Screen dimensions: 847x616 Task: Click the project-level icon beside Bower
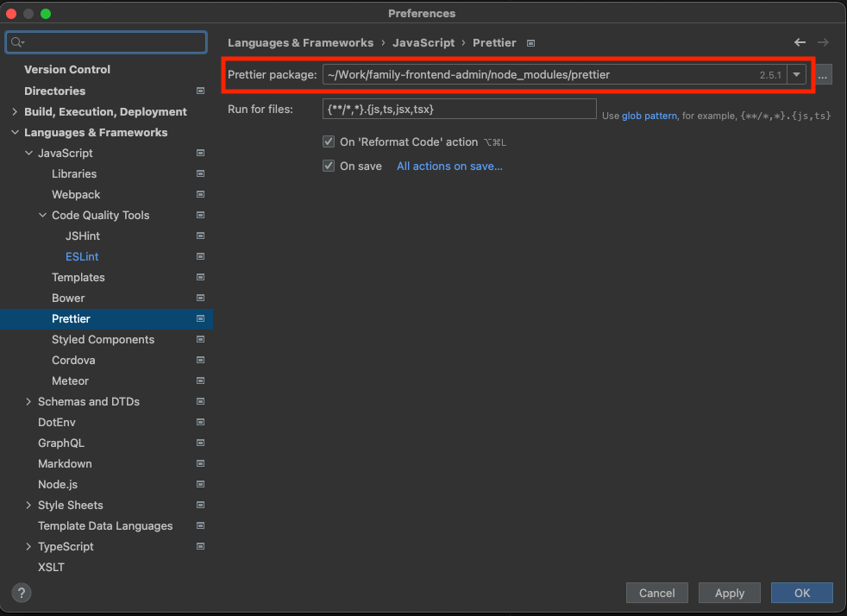[x=200, y=298]
